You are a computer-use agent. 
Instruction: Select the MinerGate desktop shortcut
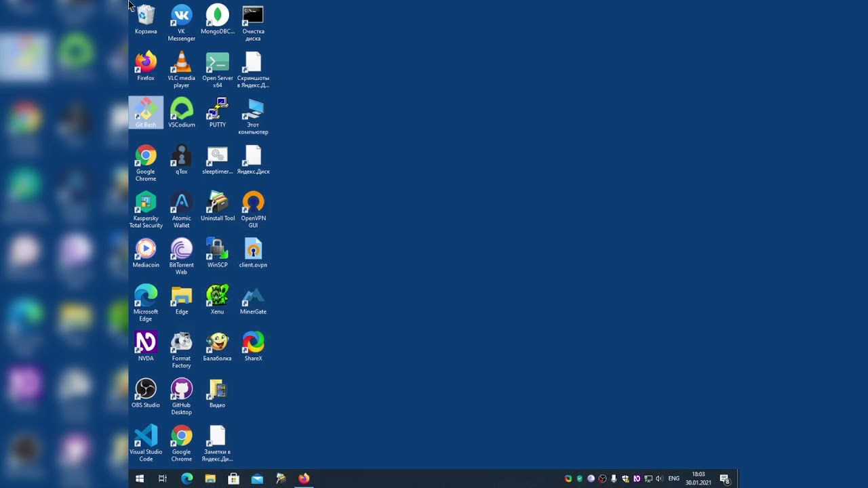(x=253, y=300)
